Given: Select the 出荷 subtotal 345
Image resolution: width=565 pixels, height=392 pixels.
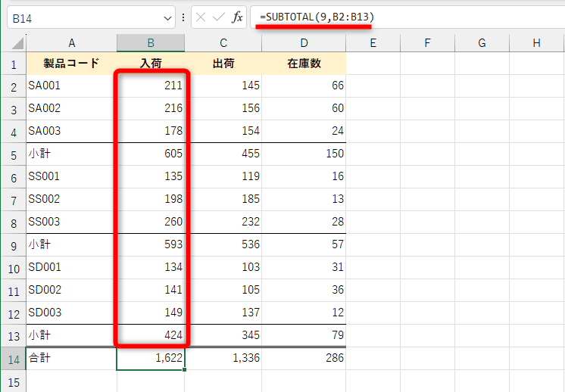Looking at the screenshot, I should click(x=223, y=335).
